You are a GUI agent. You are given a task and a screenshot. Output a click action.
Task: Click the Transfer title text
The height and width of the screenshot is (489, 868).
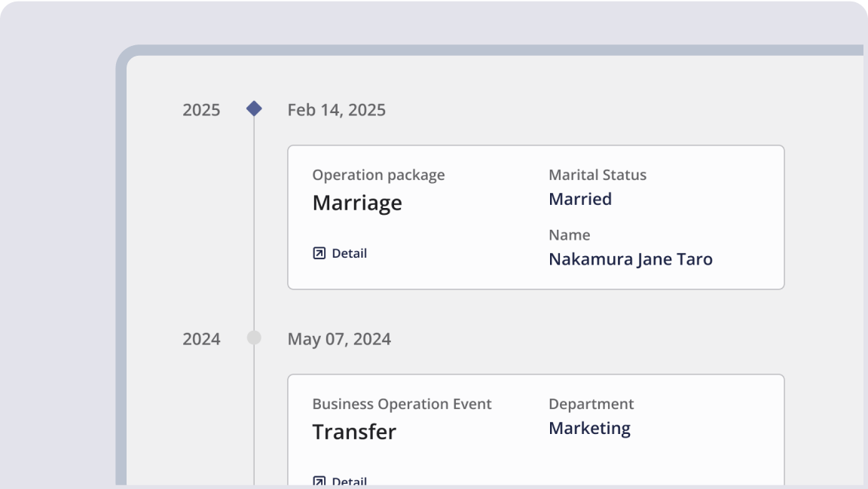pyautogui.click(x=354, y=432)
